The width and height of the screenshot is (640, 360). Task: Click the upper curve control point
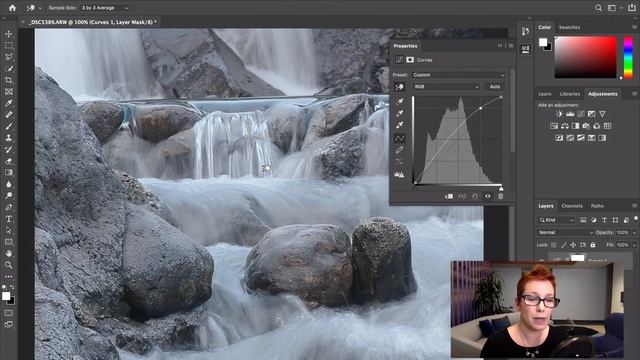point(480,108)
